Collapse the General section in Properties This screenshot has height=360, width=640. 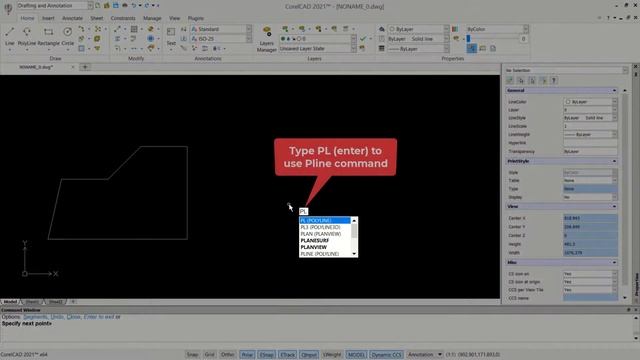pos(614,90)
